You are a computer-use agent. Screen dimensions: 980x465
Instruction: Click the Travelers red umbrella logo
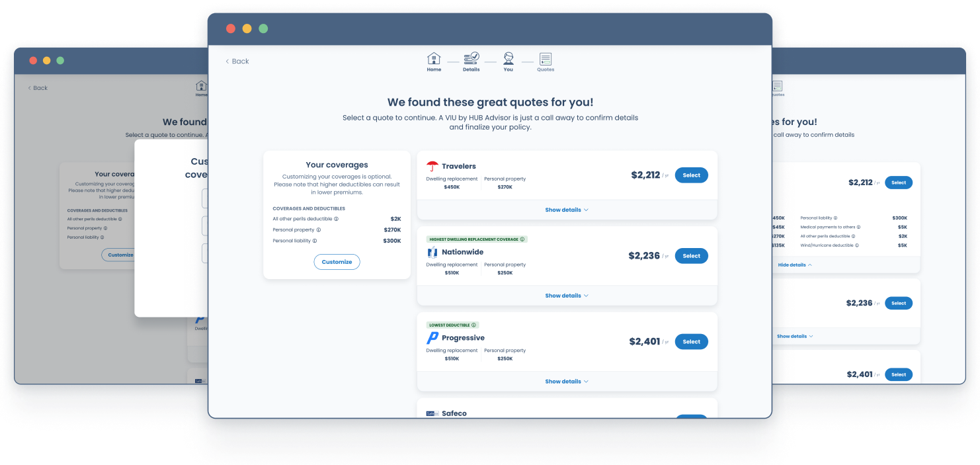432,167
